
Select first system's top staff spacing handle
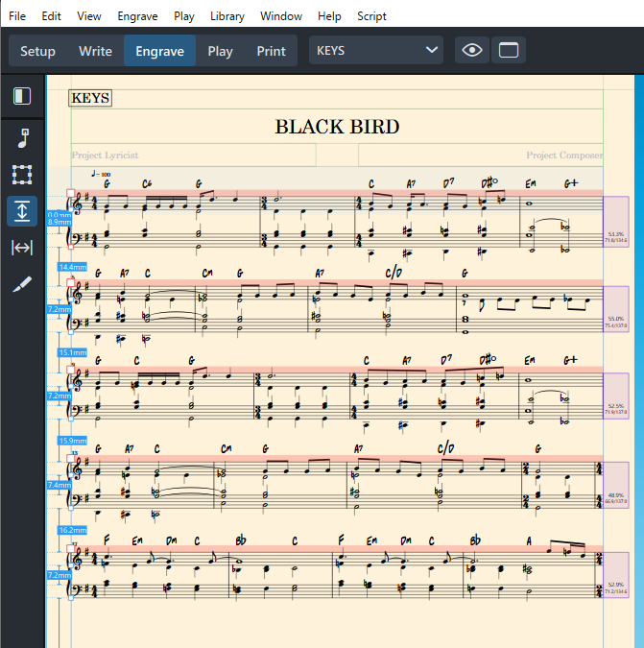(71, 193)
